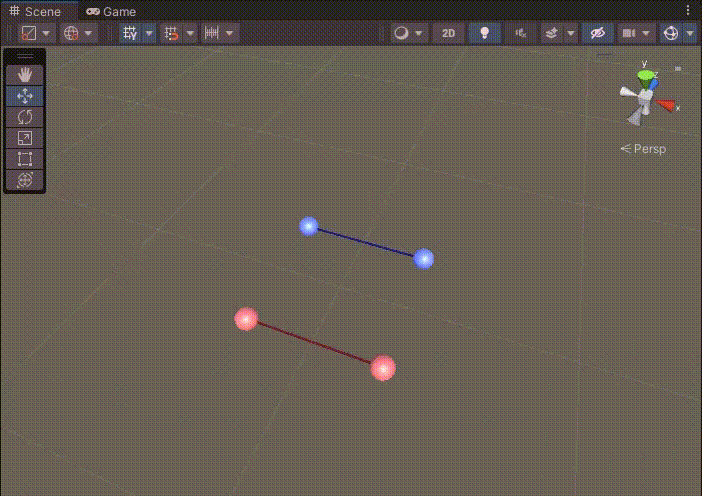Click the tool handle position pivot button

[29, 33]
